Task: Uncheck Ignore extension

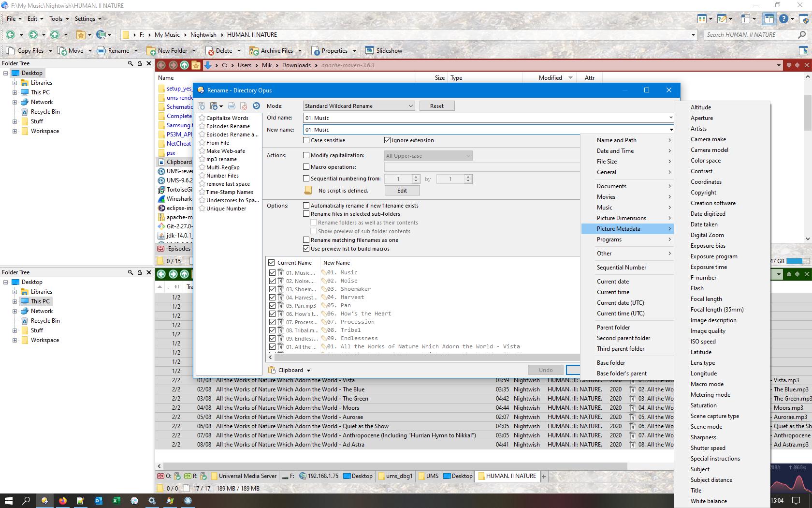Action: [387, 140]
